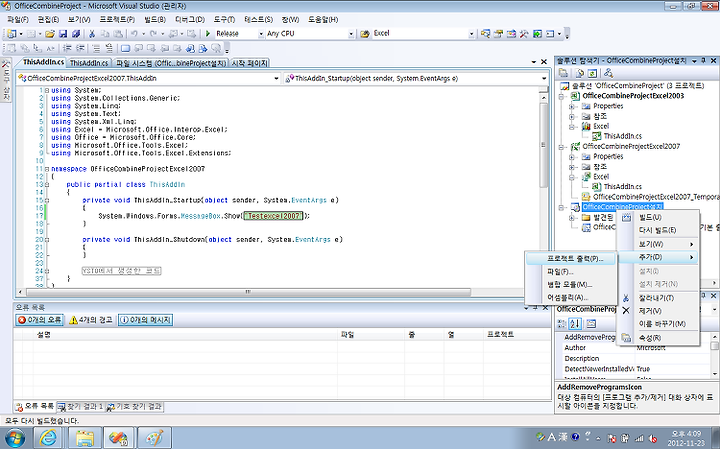Open the 빌드(B) menu
The height and width of the screenshot is (449, 720).
[x=154, y=19]
